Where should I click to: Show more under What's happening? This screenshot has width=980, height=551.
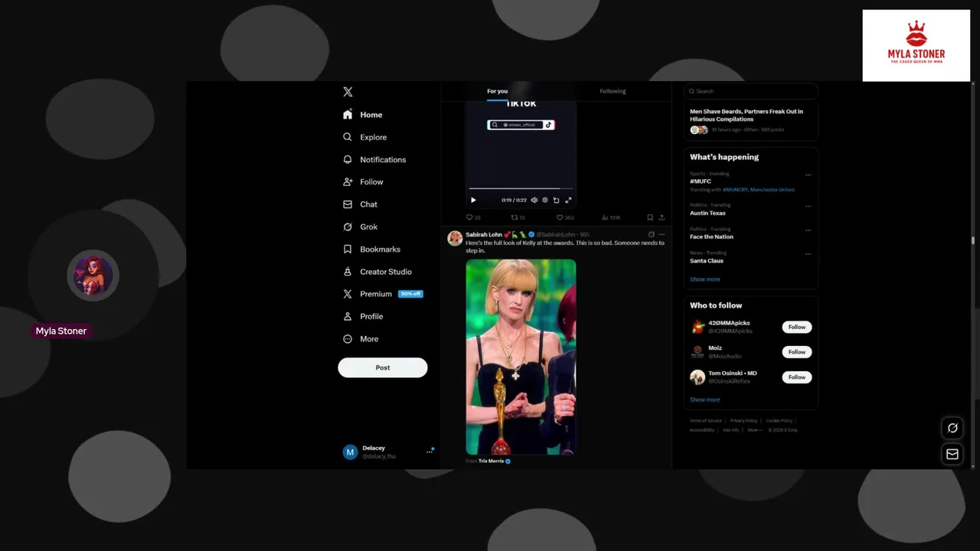tap(704, 279)
